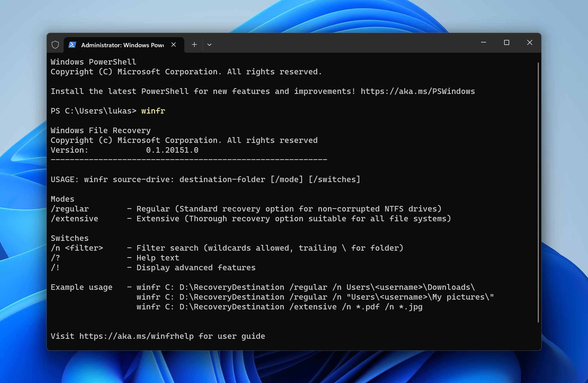This screenshot has width=588, height=383.
Task: Click the terminal vertical scrollbar
Action: click(x=538, y=192)
